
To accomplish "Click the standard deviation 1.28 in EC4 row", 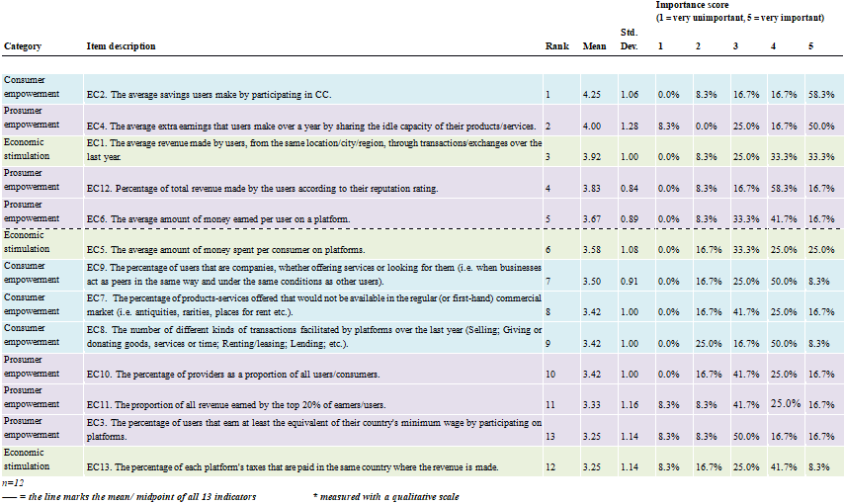I will point(629,126).
